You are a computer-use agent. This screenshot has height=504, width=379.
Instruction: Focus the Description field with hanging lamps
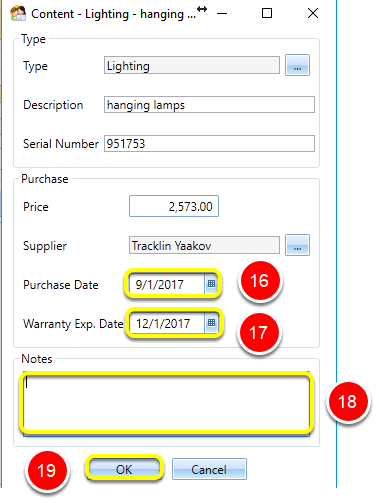[x=209, y=105]
